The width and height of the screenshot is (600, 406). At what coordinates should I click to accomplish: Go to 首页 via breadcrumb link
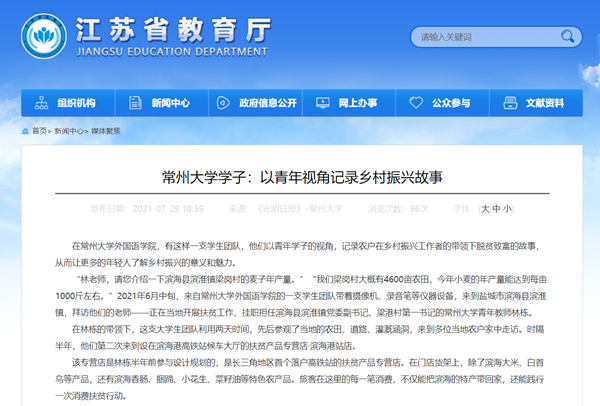tap(39, 131)
